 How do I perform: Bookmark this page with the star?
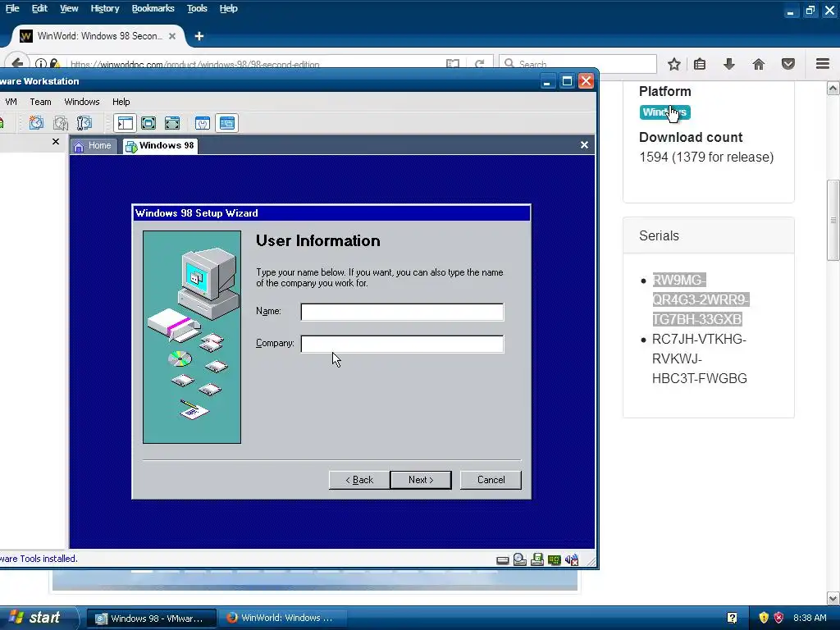click(x=674, y=64)
